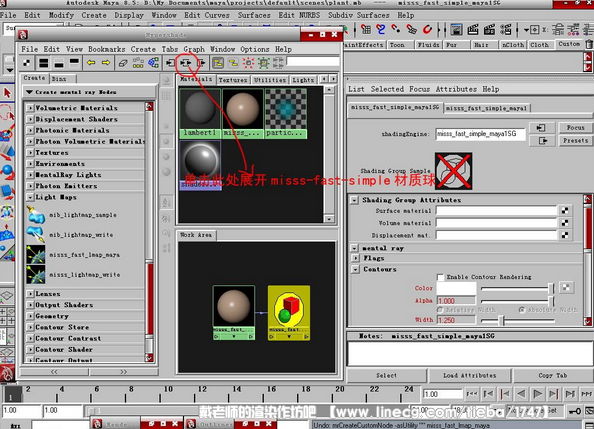Open Hypershade Graph menu
This screenshot has width=594, height=429.
194,49
